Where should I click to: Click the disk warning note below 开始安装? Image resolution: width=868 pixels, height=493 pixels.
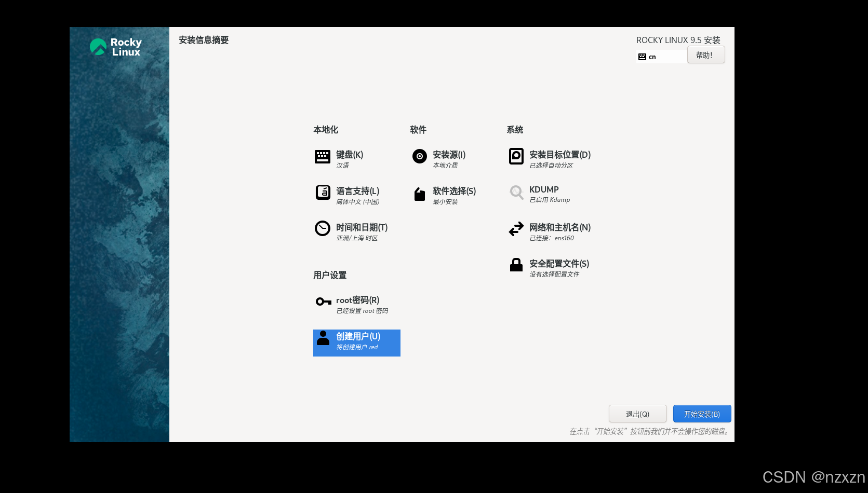click(650, 431)
